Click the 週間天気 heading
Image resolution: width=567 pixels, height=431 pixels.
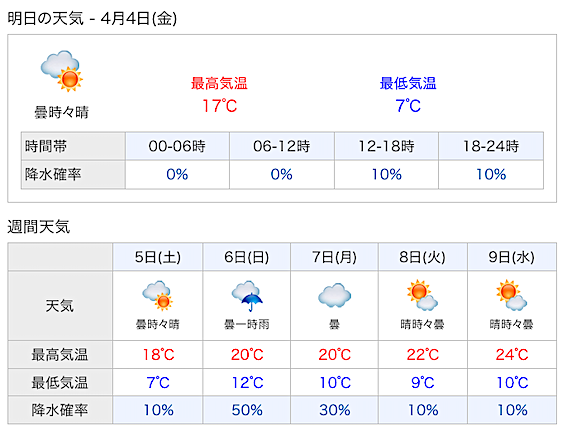click(39, 227)
